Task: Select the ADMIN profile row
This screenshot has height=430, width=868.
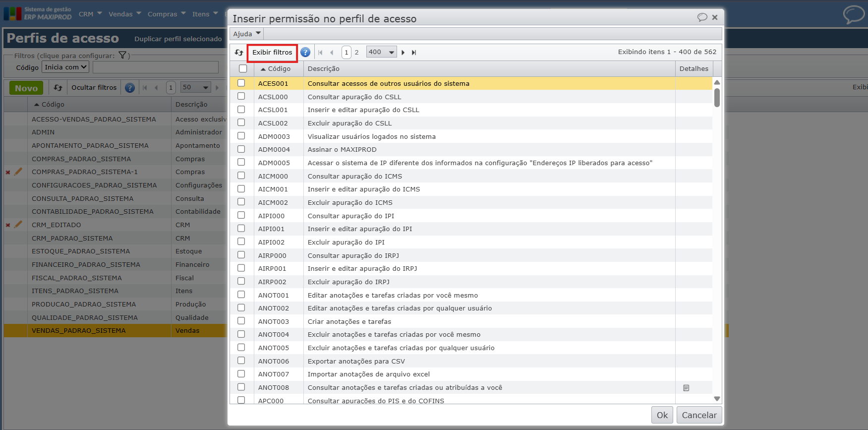Action: pyautogui.click(x=115, y=132)
